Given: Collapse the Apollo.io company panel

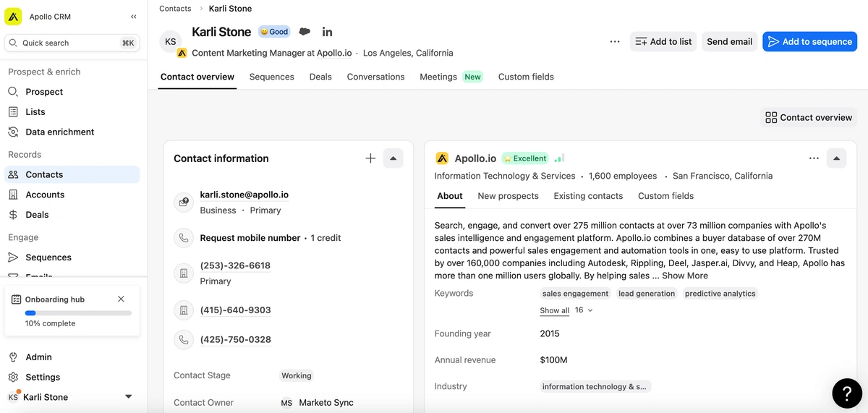Looking at the screenshot, I should tap(836, 158).
